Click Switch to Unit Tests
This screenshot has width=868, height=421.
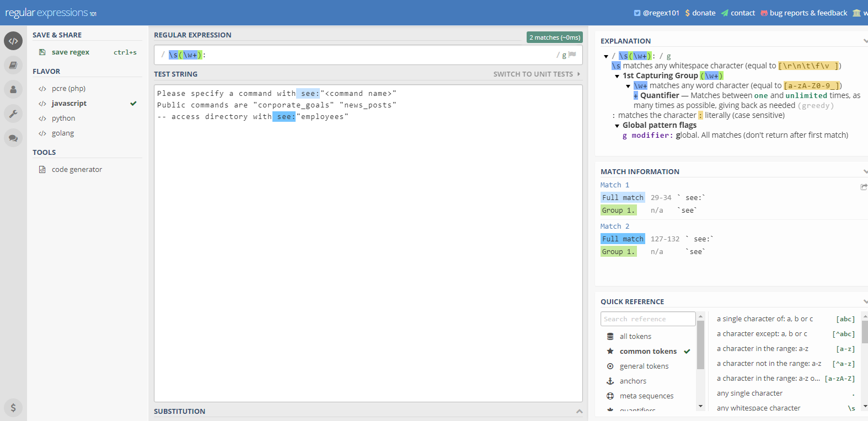point(537,74)
